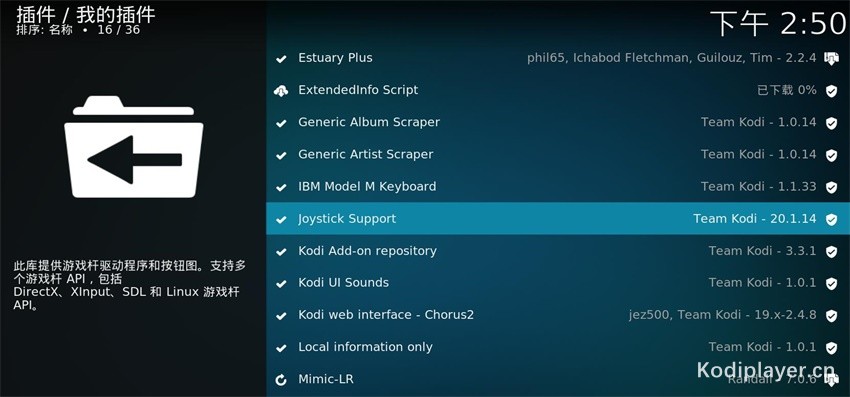Select Kodi web interface - Chorus2 entry

click(558, 315)
